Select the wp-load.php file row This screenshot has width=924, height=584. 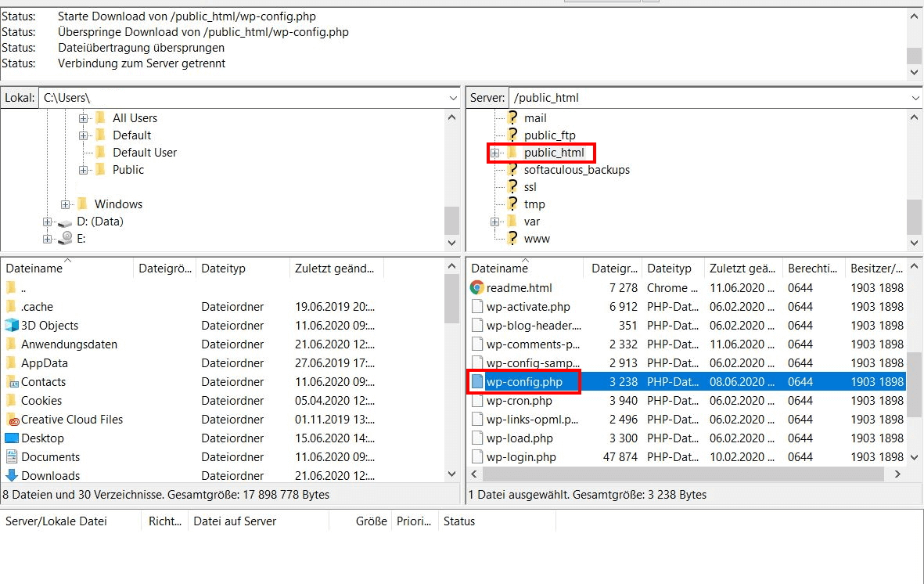click(687, 438)
